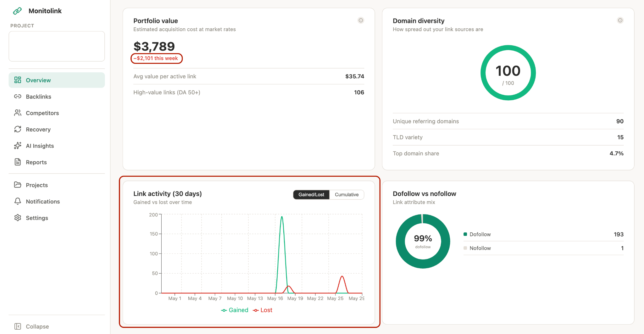Click the May 10 axis label

235,298
